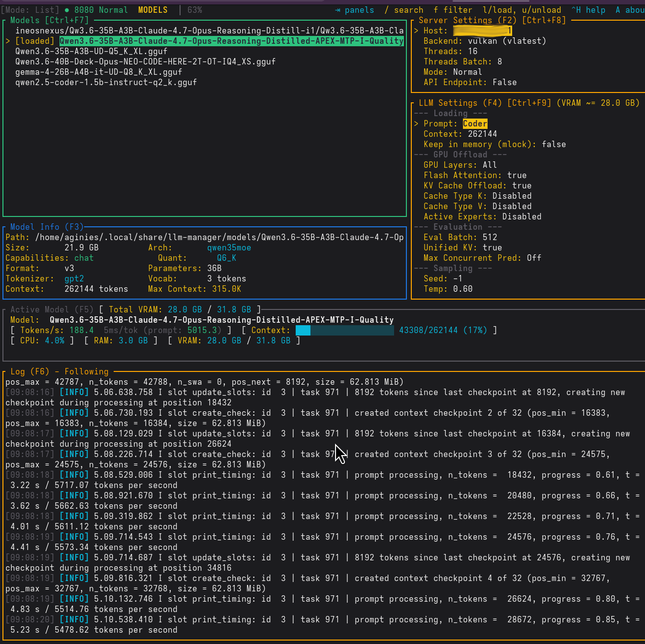
Task: Select the gemma-4-26B-A4B-it-UD-Q8_K_XL.gguf model
Action: pyautogui.click(x=99, y=72)
